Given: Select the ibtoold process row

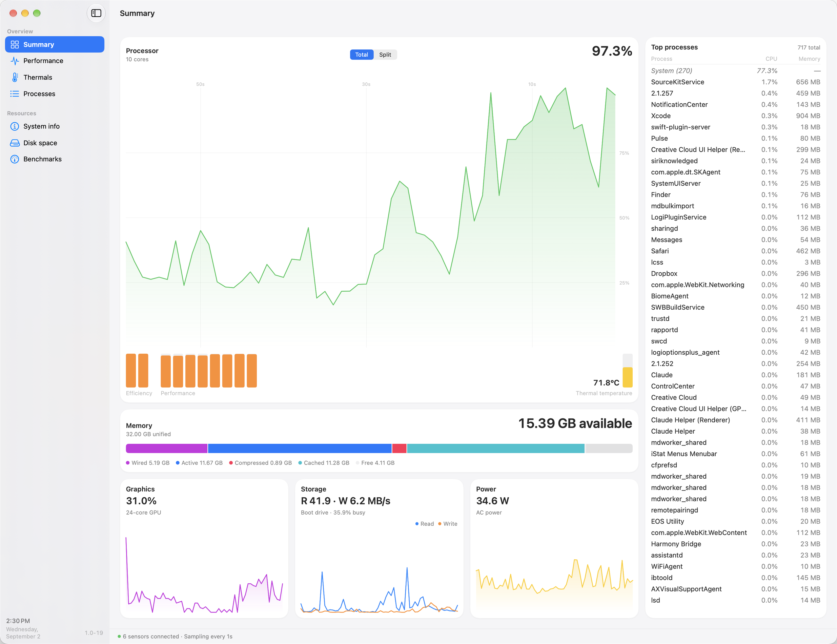Looking at the screenshot, I should click(x=735, y=578).
